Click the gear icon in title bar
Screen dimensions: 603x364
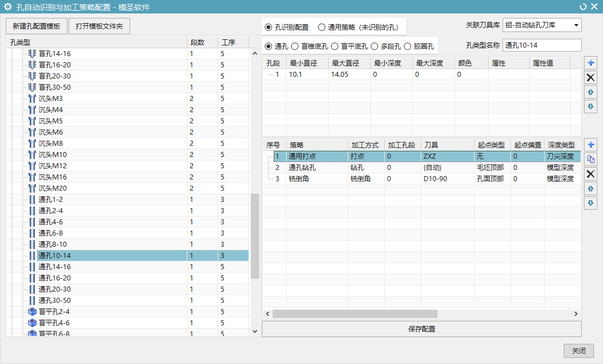8,7
